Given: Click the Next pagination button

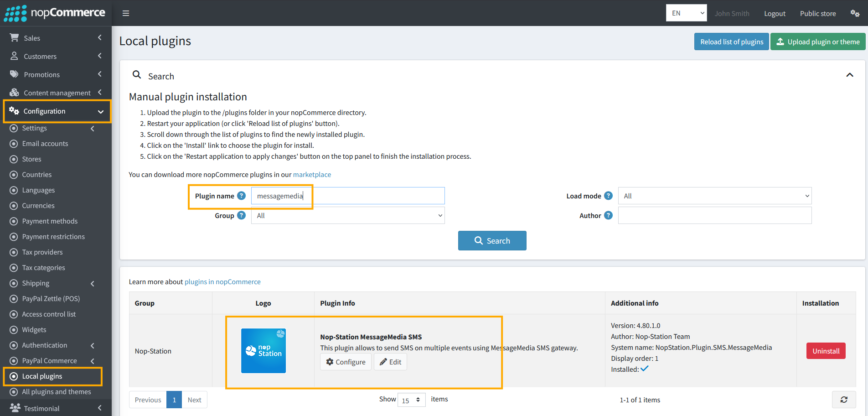Looking at the screenshot, I should coord(194,400).
